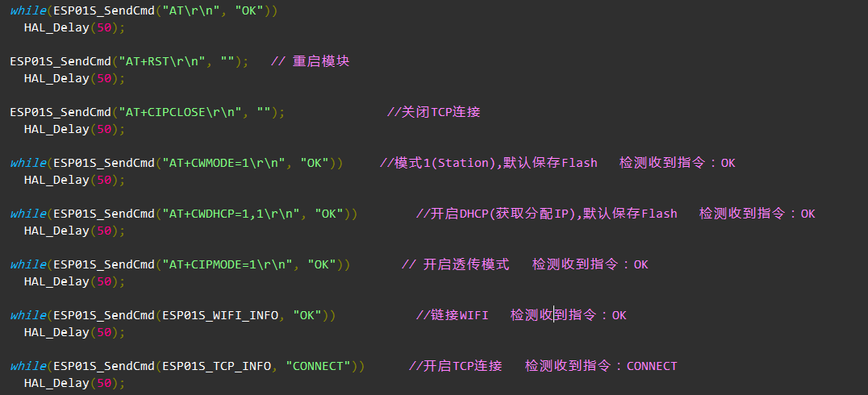868x395 pixels.
Task: Click the ESP01S_TCP_INFO macro argument
Action: [216, 366]
